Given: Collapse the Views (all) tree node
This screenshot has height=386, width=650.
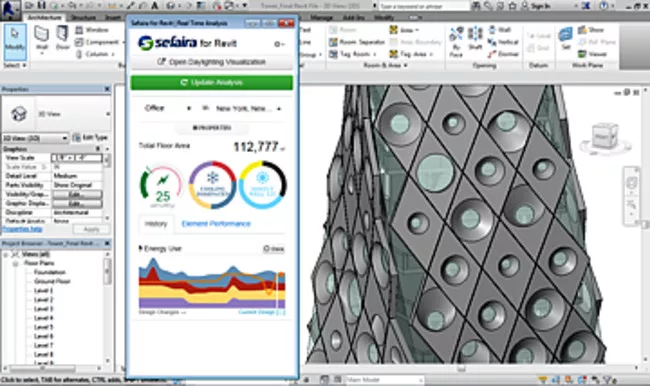Looking at the screenshot, I should click(6, 254).
